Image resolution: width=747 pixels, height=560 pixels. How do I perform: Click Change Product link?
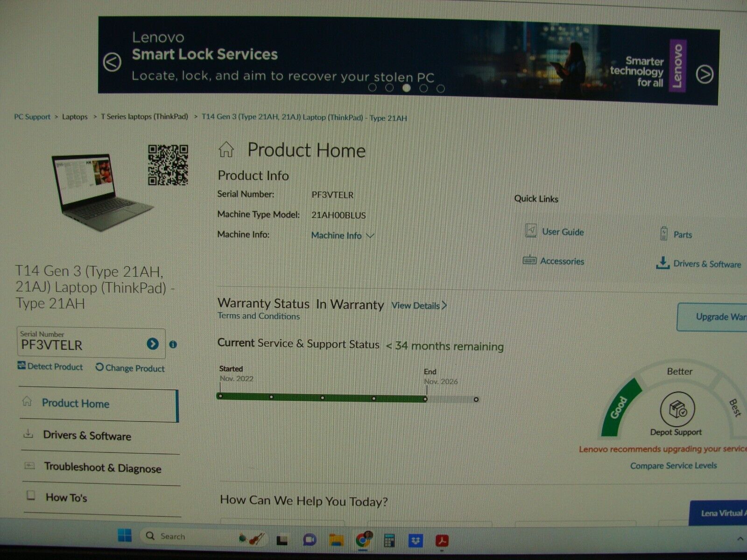(x=130, y=368)
